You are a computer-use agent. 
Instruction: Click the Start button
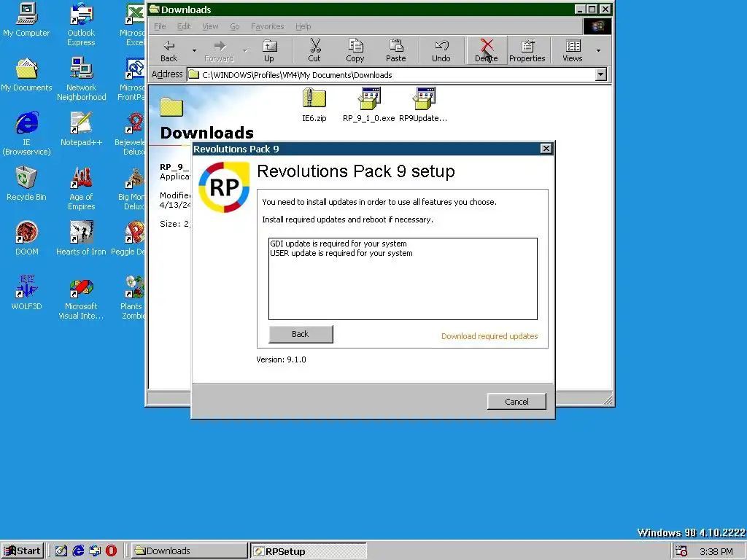tap(23, 551)
